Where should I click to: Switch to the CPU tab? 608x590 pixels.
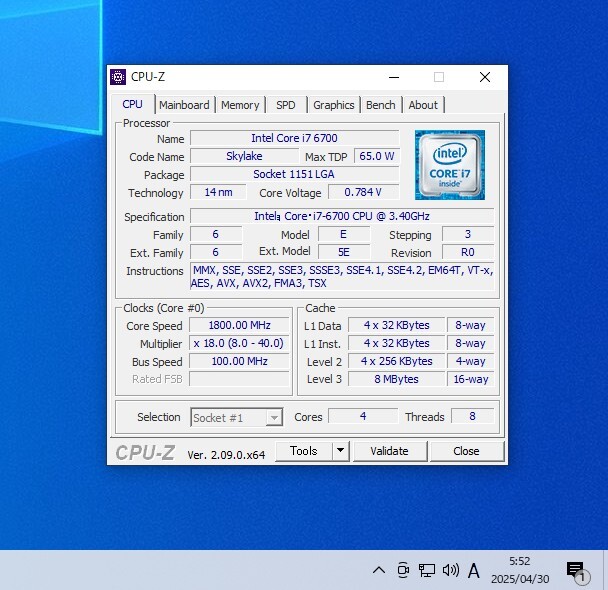coord(133,104)
